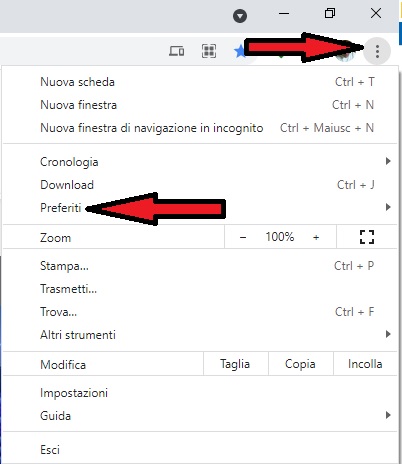Image resolution: width=402 pixels, height=464 pixels.
Task: Expand the Cronologia submenu arrow
Action: tap(388, 161)
